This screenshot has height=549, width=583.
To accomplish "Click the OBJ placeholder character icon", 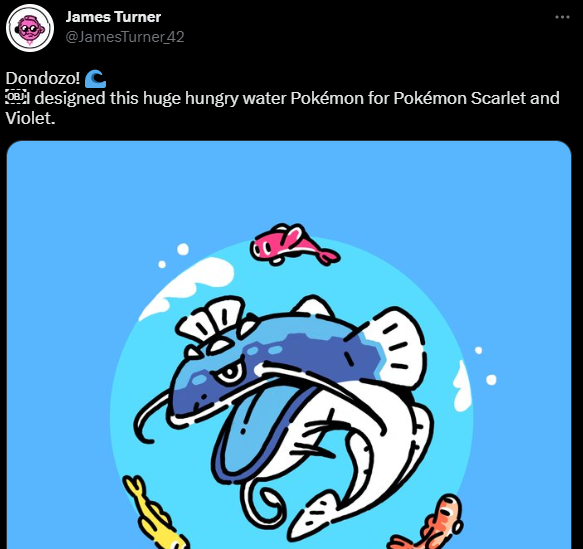I will click(16, 97).
